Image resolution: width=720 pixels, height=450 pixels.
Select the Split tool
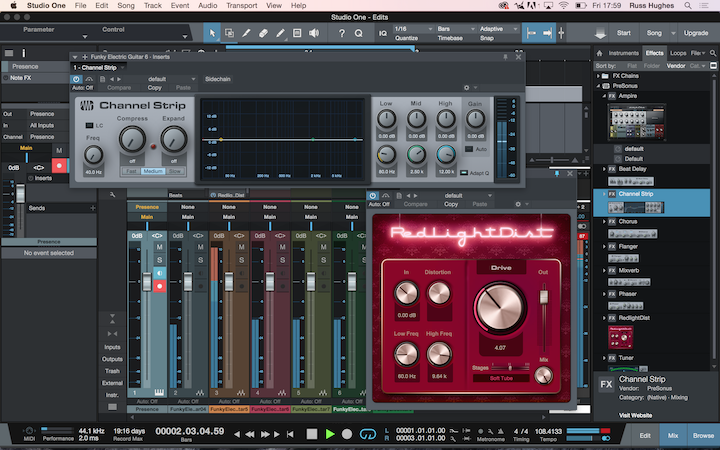pyautogui.click(x=246, y=33)
